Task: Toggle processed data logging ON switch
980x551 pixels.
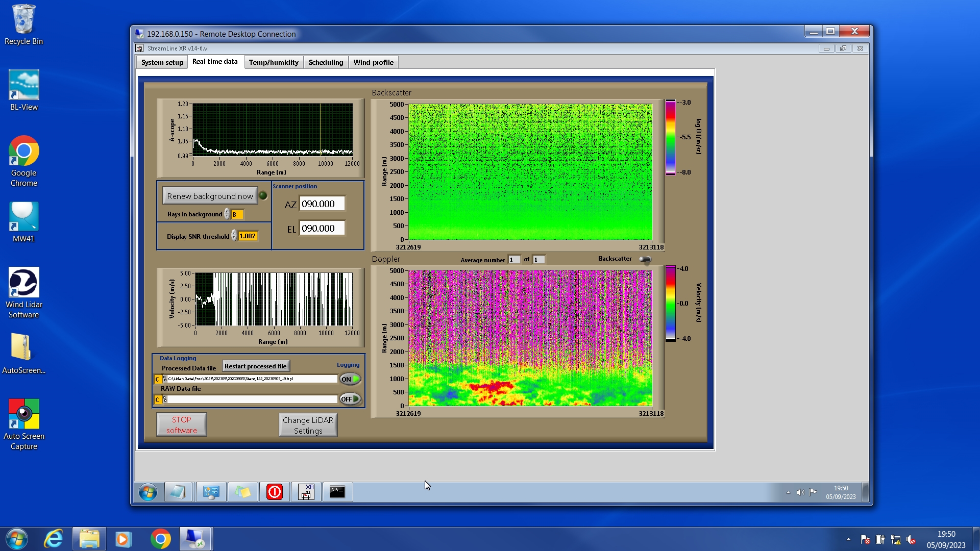Action: [x=350, y=379]
